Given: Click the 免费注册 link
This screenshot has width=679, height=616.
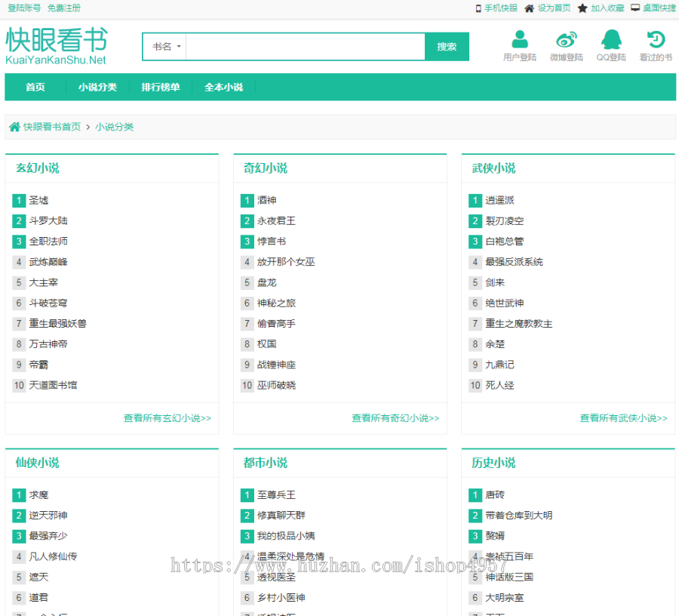Looking at the screenshot, I should (x=64, y=8).
